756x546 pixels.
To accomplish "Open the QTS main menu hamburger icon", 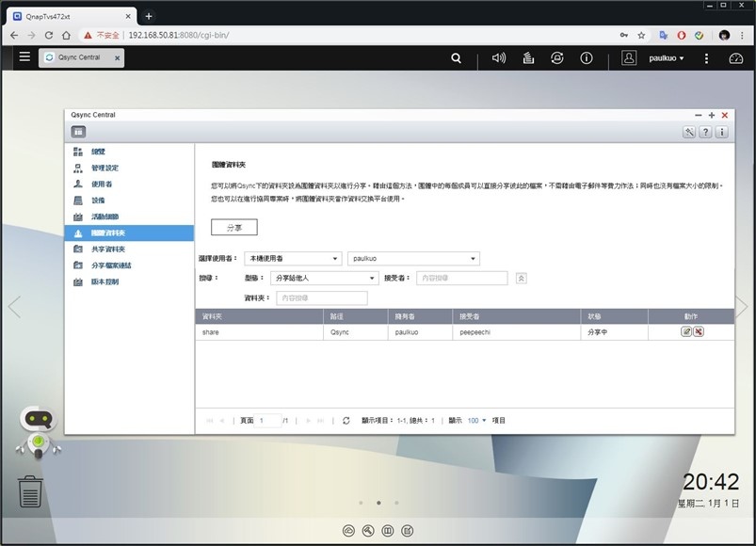I will point(24,56).
